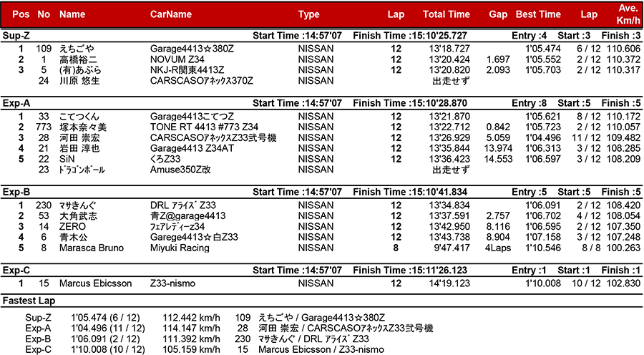Click car name Z33-nismo in Exp-C table
Viewport: 644px width, 355px height.
tap(172, 283)
